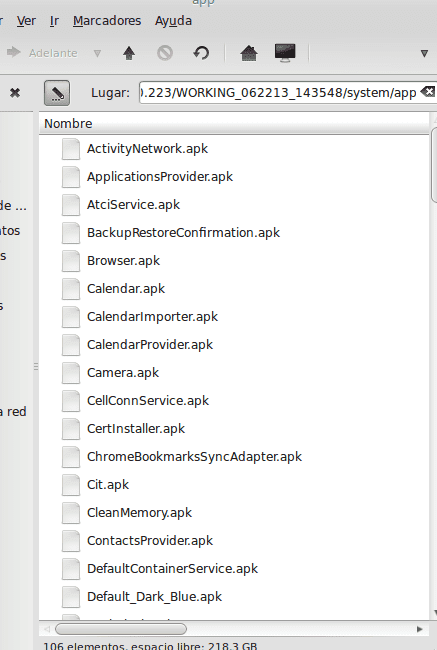
Task: Select Browser.apk file
Action: click(x=123, y=261)
